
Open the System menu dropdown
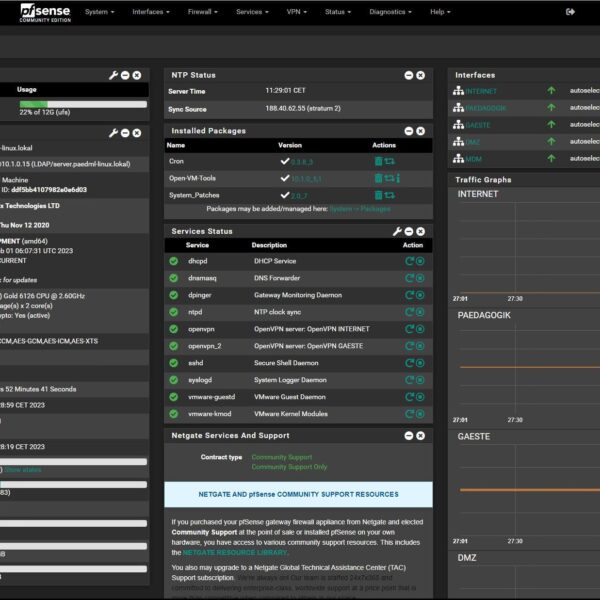tap(99, 12)
